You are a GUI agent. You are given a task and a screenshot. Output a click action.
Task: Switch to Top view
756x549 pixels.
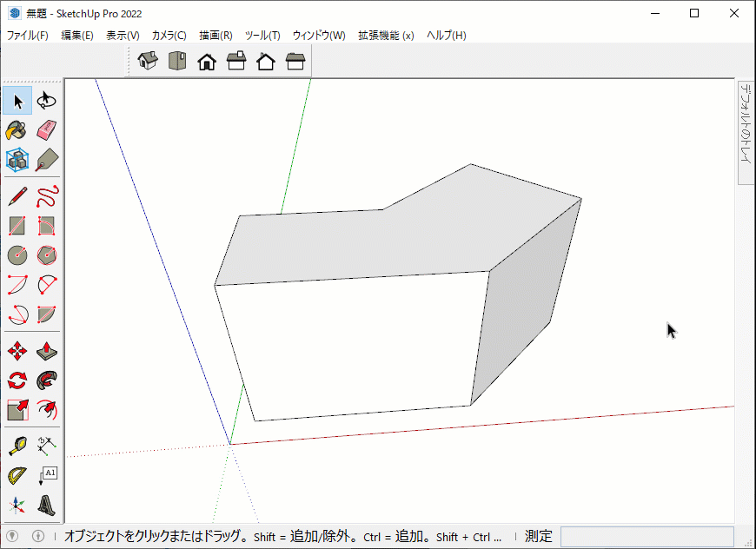[177, 61]
